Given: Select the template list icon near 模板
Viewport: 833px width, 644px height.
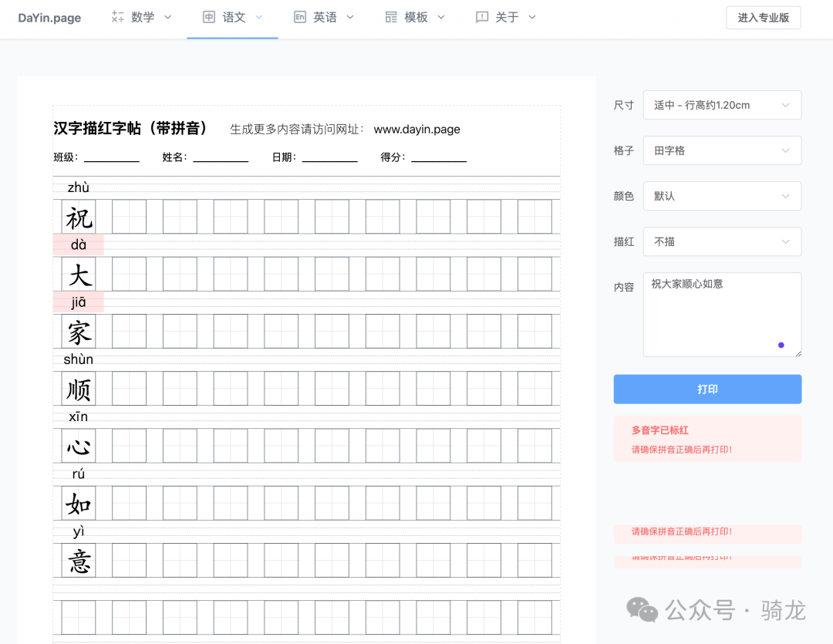Looking at the screenshot, I should 391,16.
